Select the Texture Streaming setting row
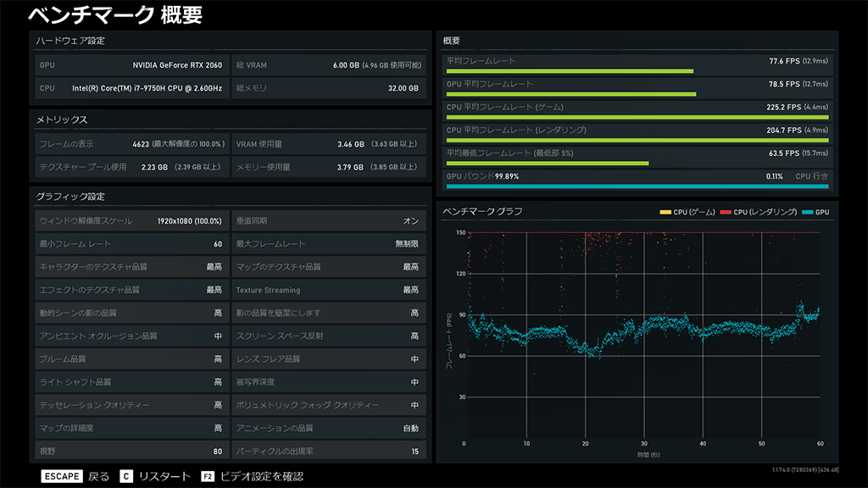The height and width of the screenshot is (488, 868). 328,290
